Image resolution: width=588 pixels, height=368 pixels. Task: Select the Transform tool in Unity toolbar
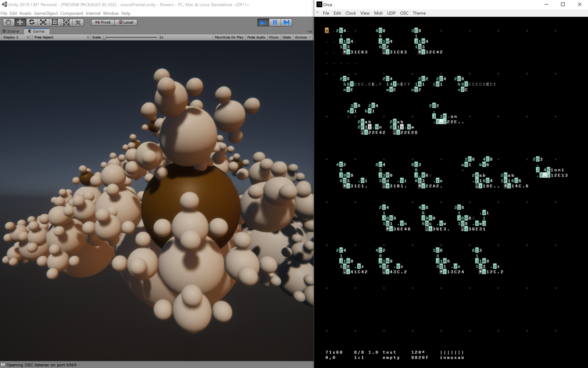pos(66,22)
